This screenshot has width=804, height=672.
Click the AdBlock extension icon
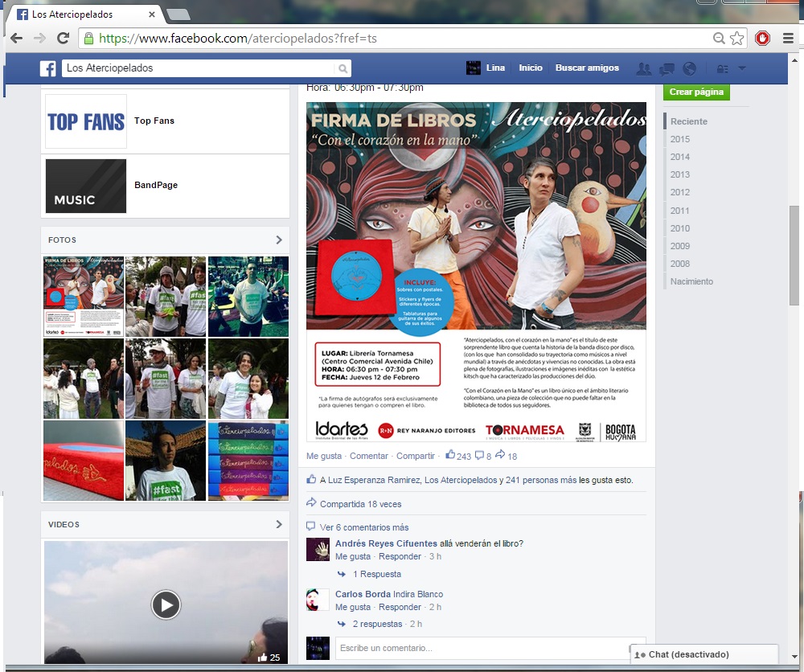[x=762, y=39]
